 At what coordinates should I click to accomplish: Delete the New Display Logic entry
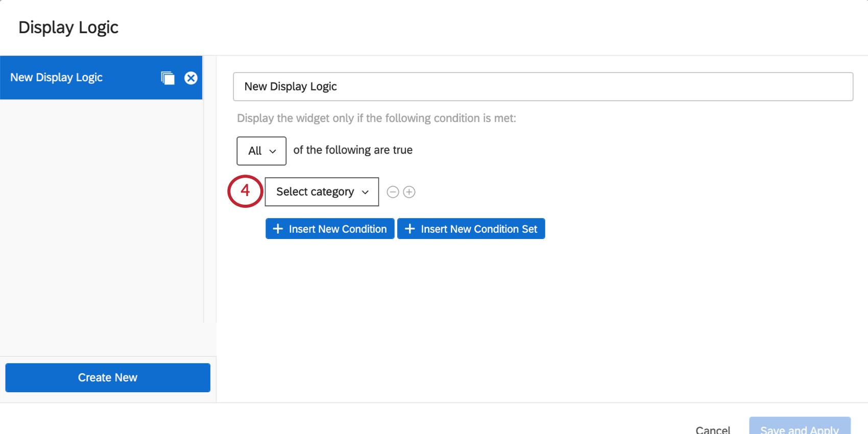point(191,78)
